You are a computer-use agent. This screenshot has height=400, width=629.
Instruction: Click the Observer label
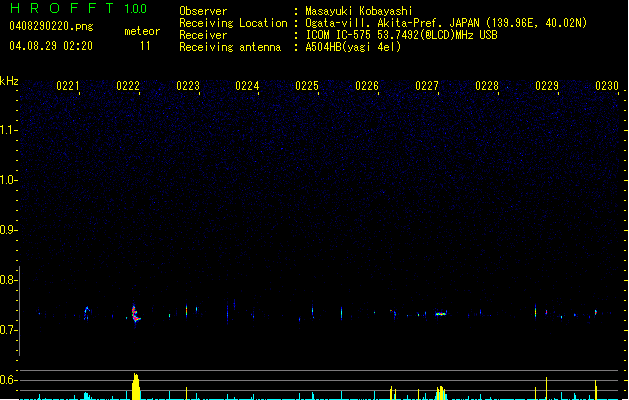203,11
